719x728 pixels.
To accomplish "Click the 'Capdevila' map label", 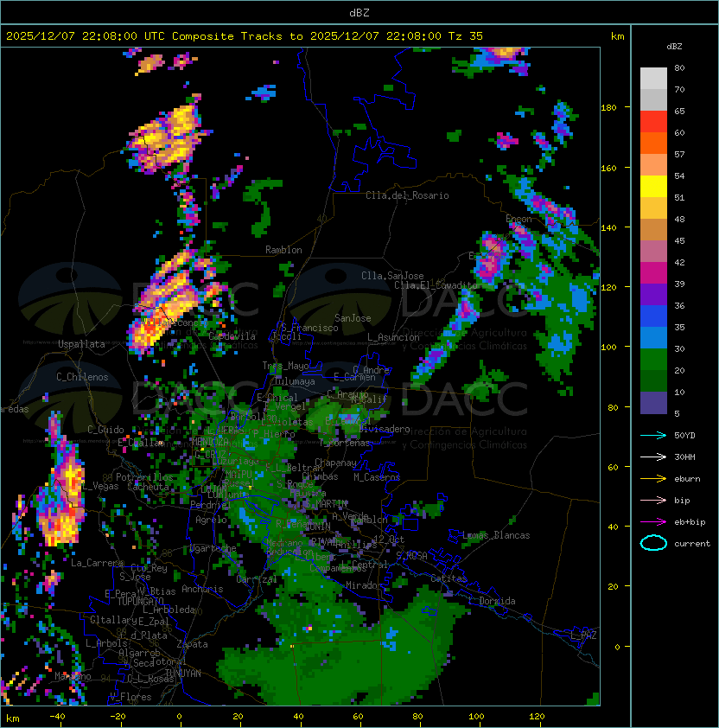I will (x=232, y=336).
